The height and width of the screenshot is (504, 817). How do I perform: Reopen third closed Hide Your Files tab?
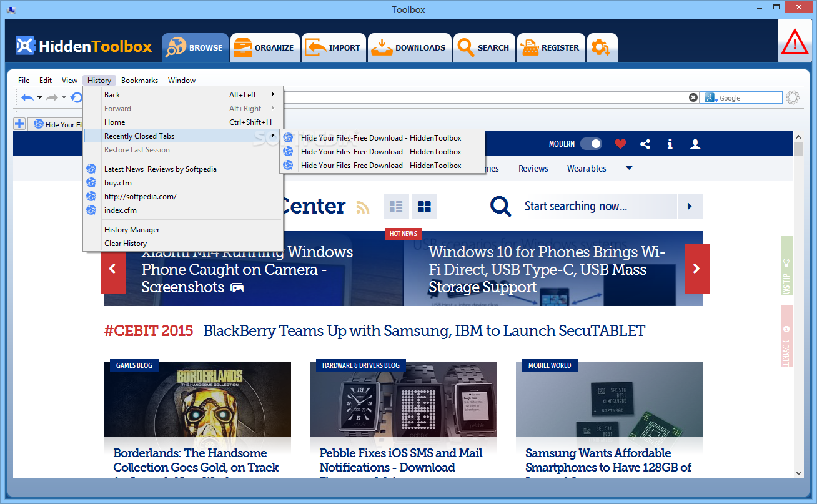tap(382, 166)
